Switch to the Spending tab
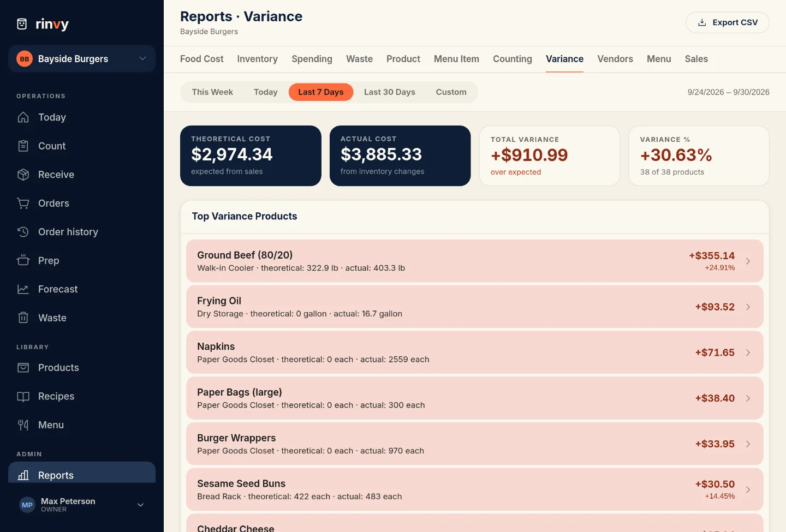The height and width of the screenshot is (532, 786). [312, 59]
